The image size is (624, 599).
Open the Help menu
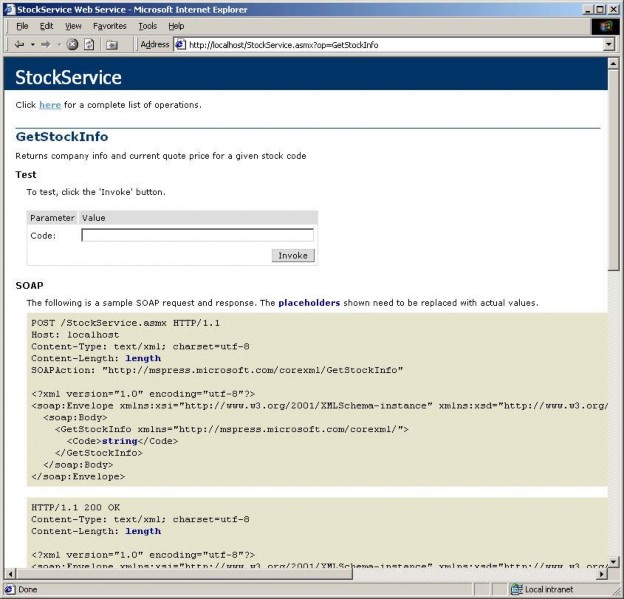(x=176, y=25)
